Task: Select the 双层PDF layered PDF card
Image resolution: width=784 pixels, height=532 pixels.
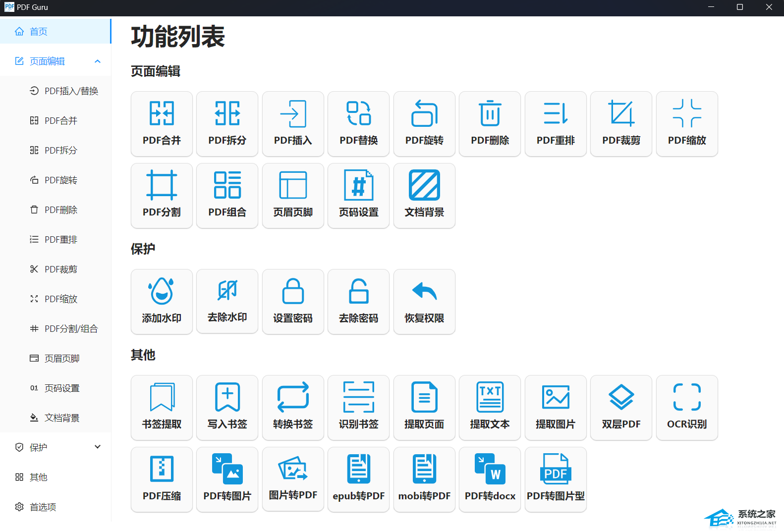Action: click(621, 408)
